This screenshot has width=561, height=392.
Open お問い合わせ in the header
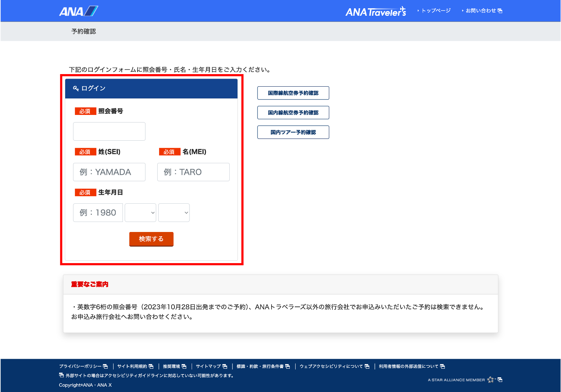[480, 11]
